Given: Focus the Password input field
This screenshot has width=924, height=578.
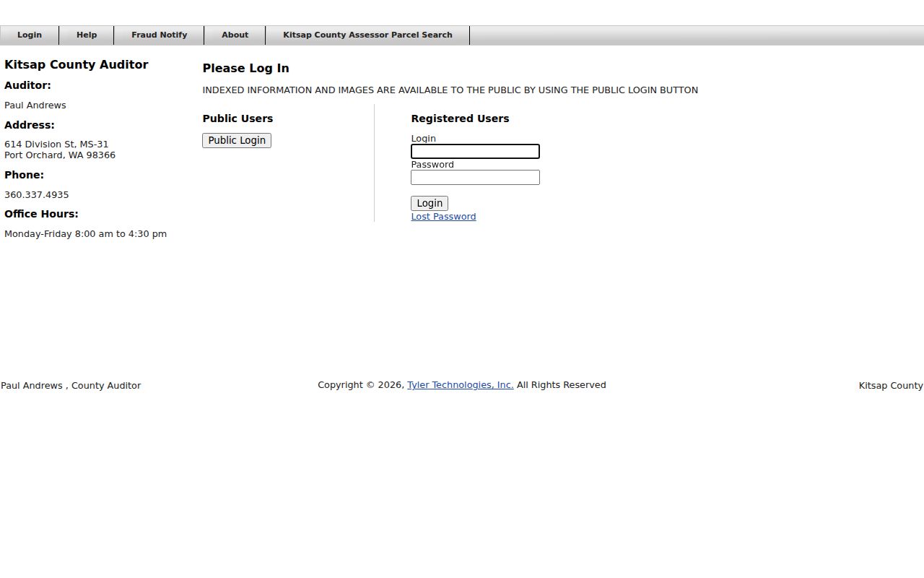Looking at the screenshot, I should click(x=475, y=177).
